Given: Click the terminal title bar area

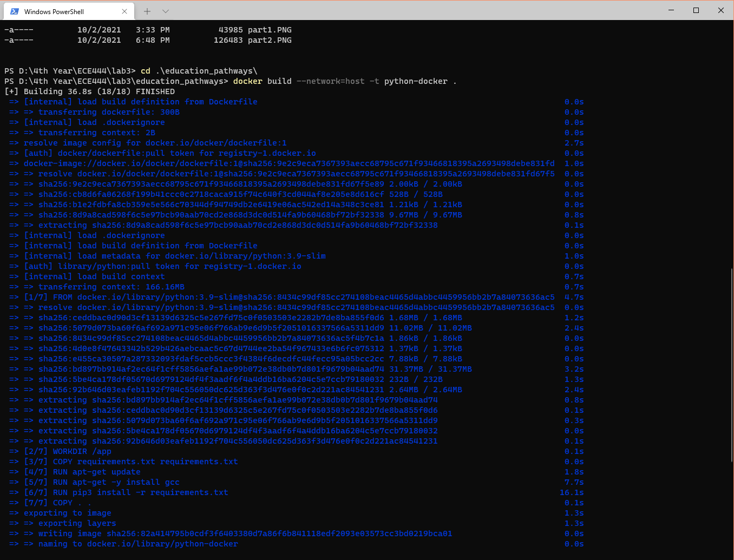Looking at the screenshot, I should pyautogui.click(x=379, y=11).
